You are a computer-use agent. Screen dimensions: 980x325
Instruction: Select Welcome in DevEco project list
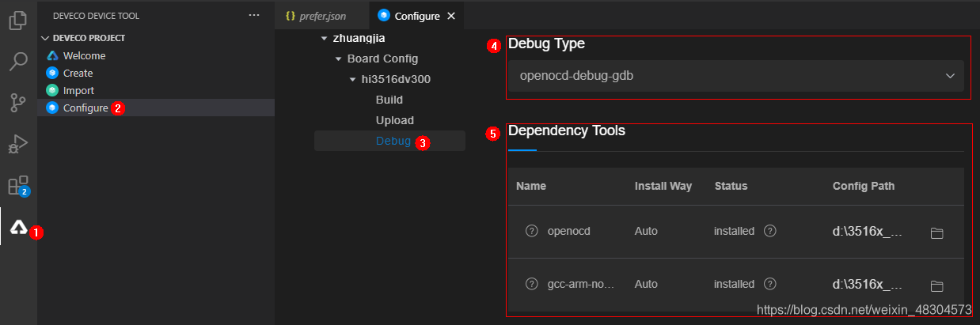tap(84, 56)
